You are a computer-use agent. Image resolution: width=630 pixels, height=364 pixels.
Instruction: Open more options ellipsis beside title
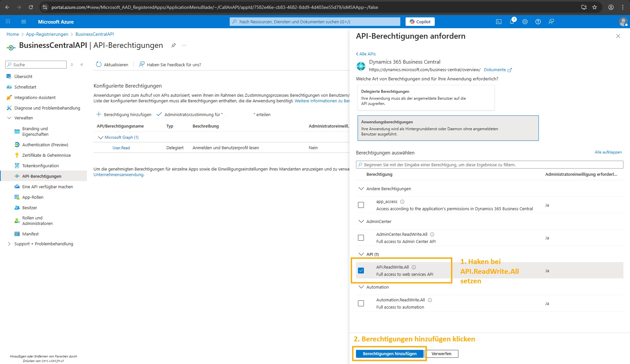[184, 45]
